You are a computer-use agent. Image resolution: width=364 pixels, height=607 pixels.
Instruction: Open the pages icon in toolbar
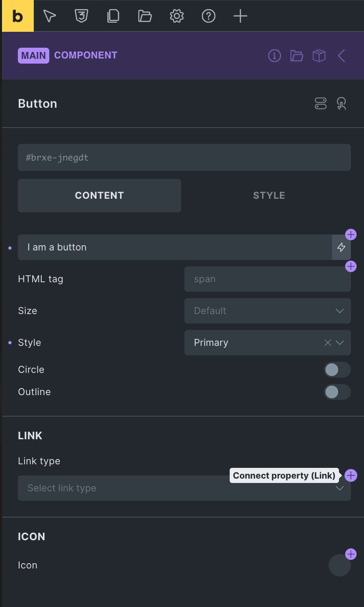click(x=113, y=16)
